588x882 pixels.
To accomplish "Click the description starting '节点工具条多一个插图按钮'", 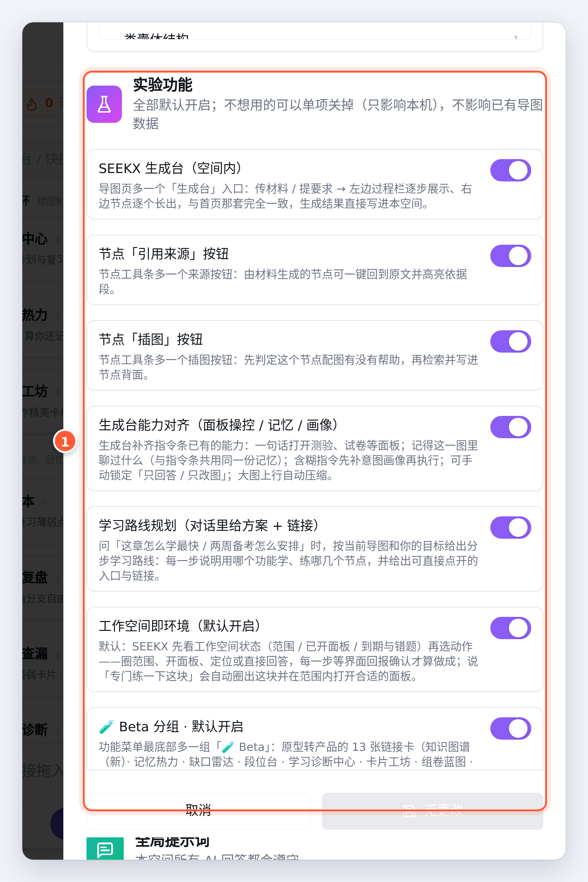I will pos(288,367).
